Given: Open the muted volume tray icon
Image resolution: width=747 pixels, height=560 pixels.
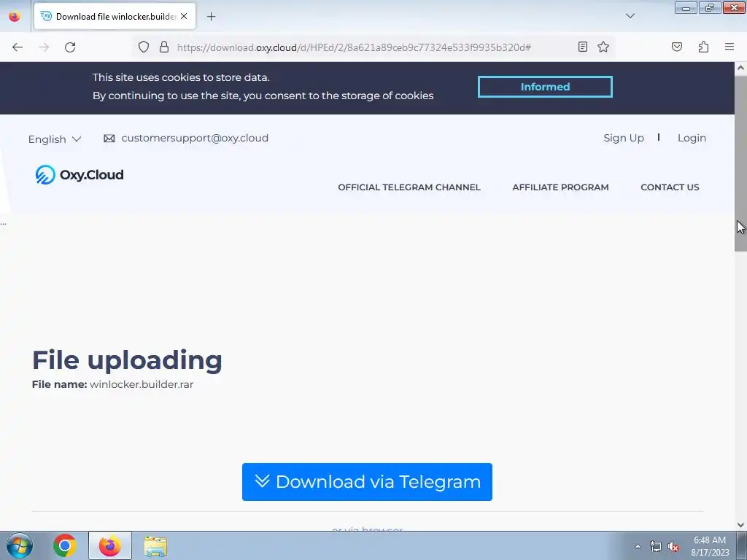Looking at the screenshot, I should pyautogui.click(x=673, y=547).
